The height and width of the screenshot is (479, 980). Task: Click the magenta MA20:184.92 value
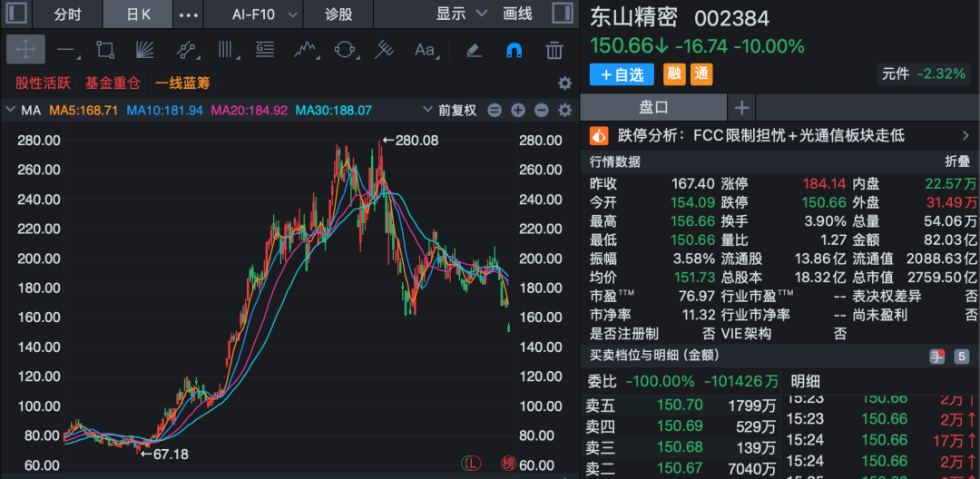click(250, 111)
